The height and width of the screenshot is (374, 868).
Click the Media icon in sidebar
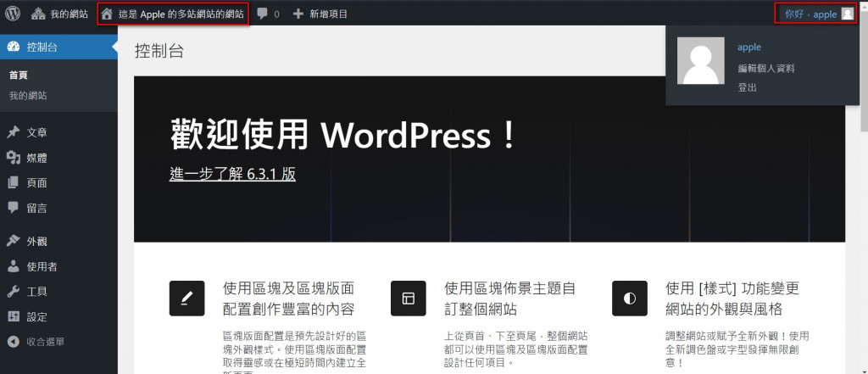pos(14,159)
